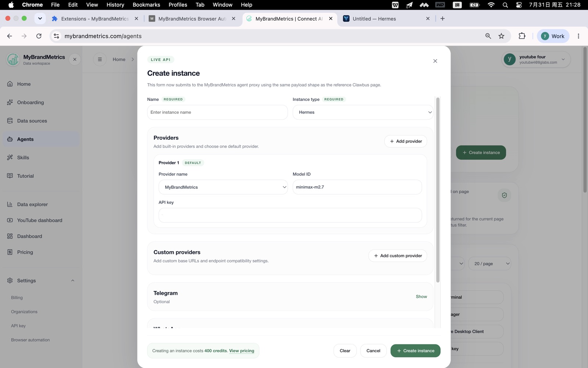Open Provider name dropdown MyBrandMetrics

click(223, 187)
